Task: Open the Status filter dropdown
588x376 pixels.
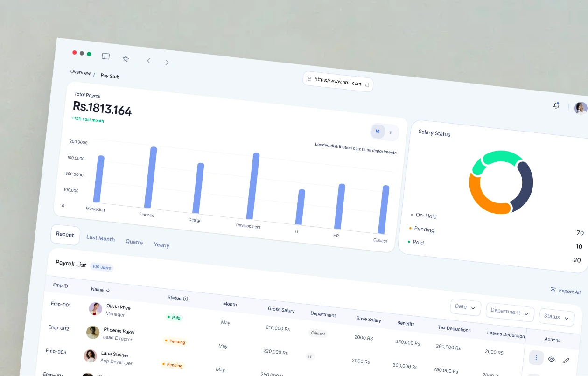Action: point(557,317)
